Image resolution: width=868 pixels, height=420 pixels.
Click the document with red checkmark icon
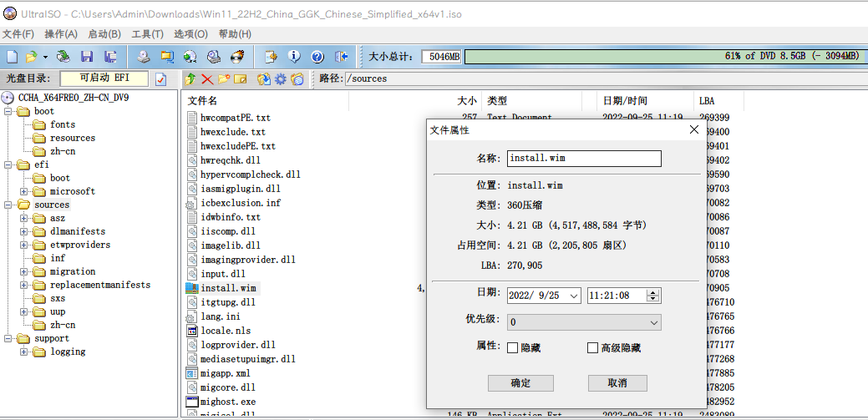160,79
